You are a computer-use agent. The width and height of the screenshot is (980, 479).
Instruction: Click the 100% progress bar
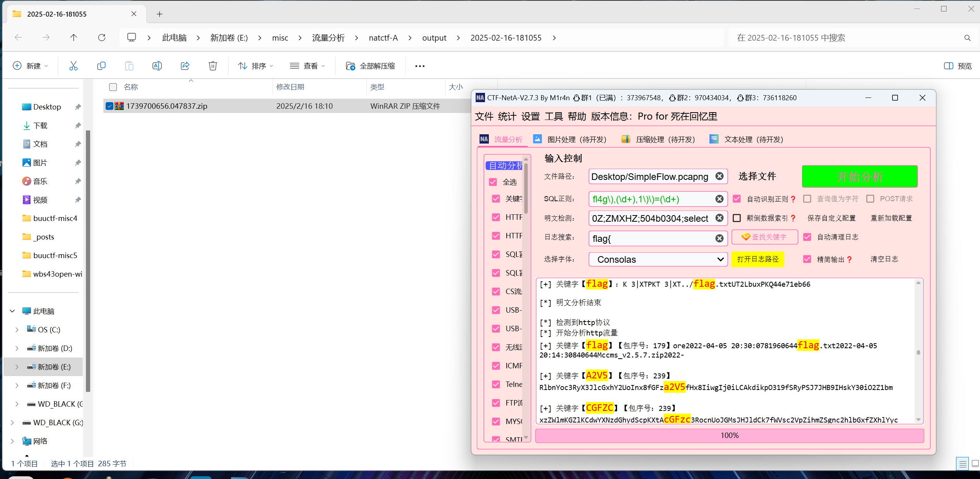coord(730,435)
